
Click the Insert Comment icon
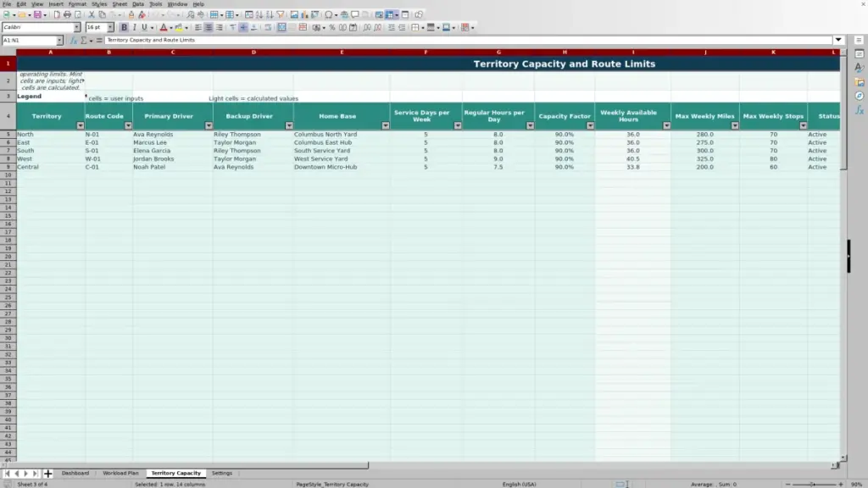click(355, 14)
